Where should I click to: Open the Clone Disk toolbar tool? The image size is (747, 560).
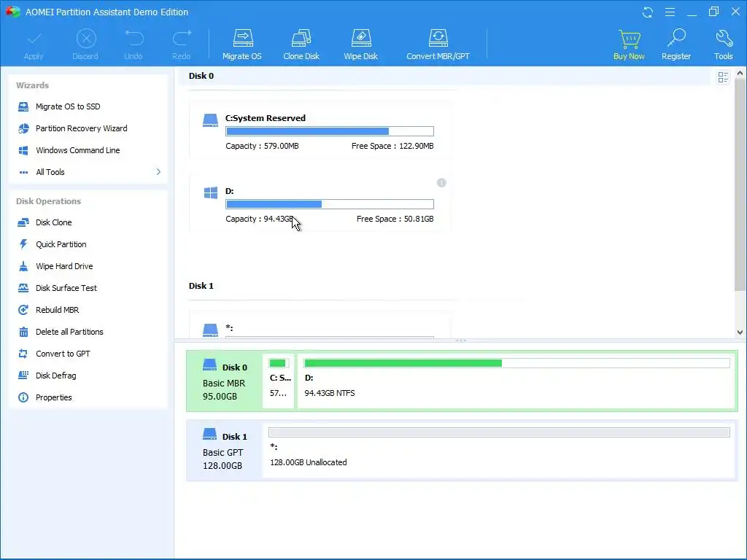(x=301, y=44)
